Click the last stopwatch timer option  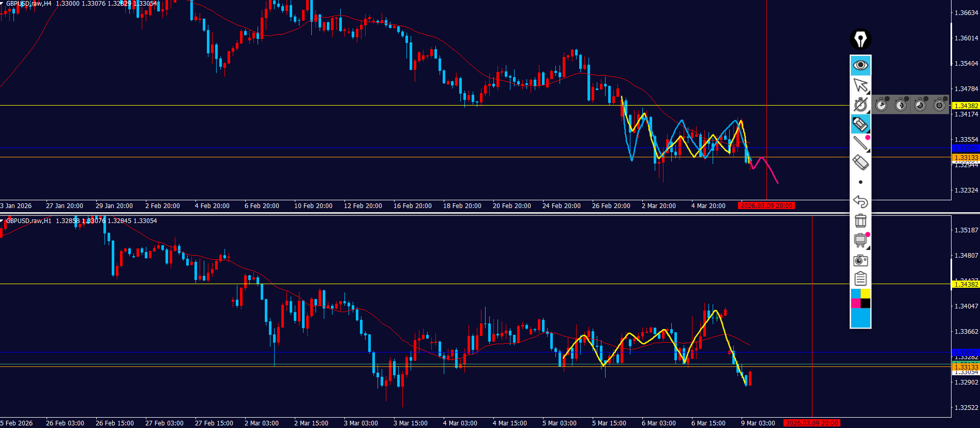coord(940,105)
